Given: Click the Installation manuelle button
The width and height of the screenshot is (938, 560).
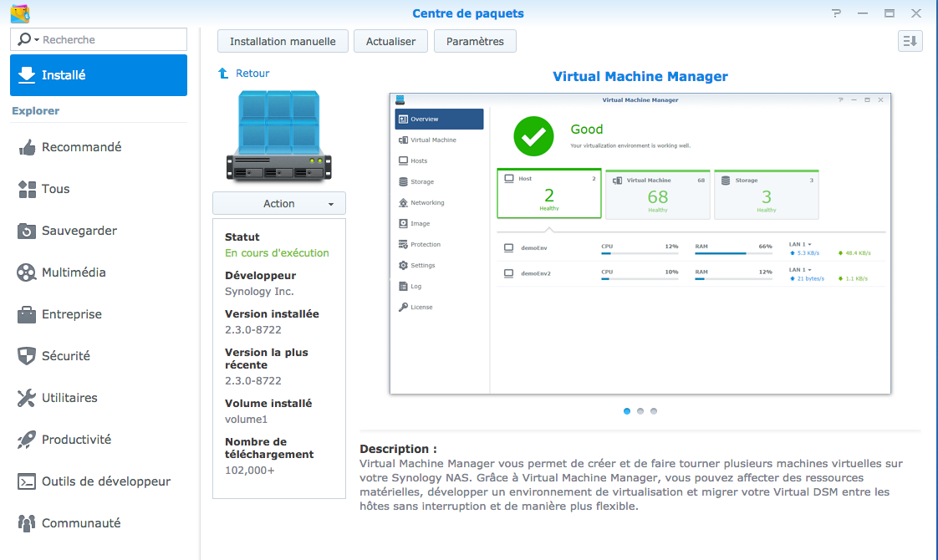Looking at the screenshot, I should [x=283, y=41].
